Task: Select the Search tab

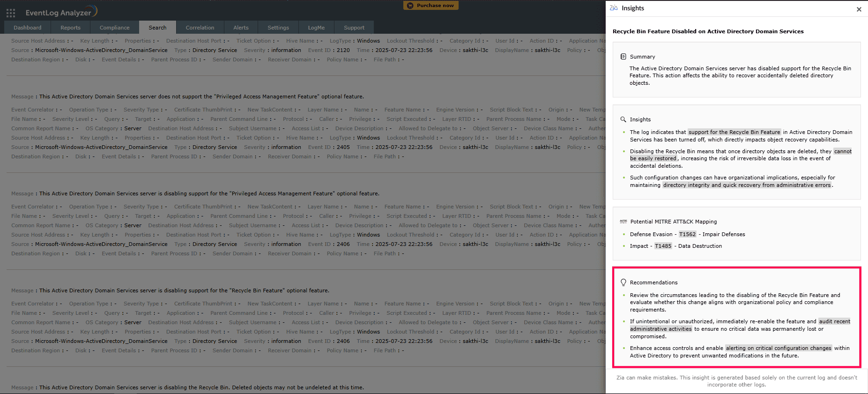Action: [x=157, y=28]
